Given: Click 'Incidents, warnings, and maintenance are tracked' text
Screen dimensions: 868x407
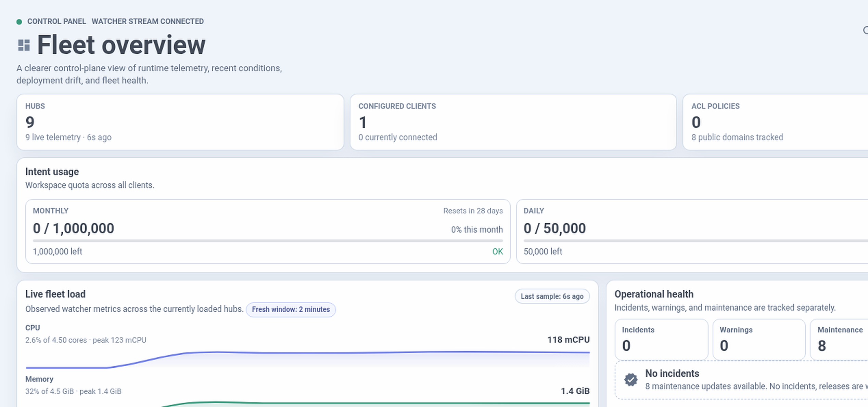Looking at the screenshot, I should coord(725,308).
